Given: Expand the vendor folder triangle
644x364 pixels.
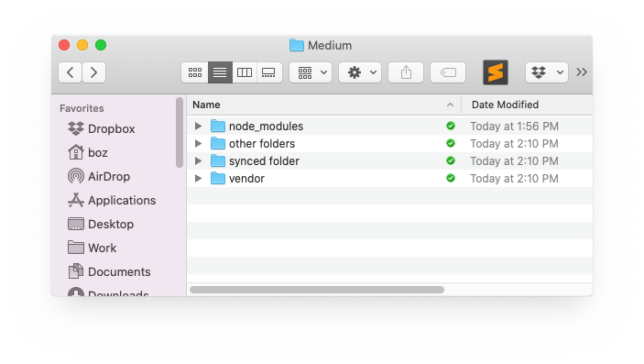Looking at the screenshot, I should (x=198, y=178).
